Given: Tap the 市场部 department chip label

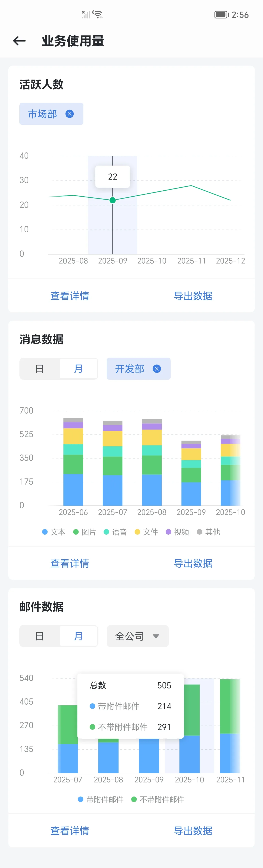Looking at the screenshot, I should pyautogui.click(x=43, y=114).
